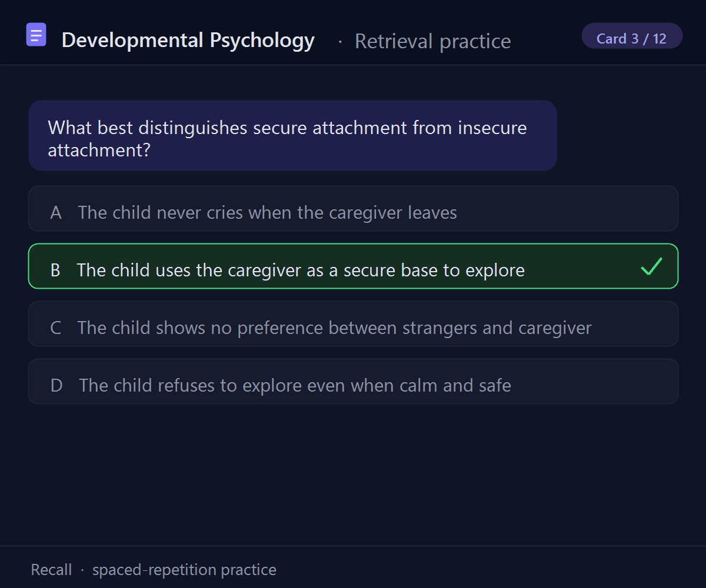The image size is (706, 588).
Task: Click the green checkmark on answer B
Action: [652, 266]
